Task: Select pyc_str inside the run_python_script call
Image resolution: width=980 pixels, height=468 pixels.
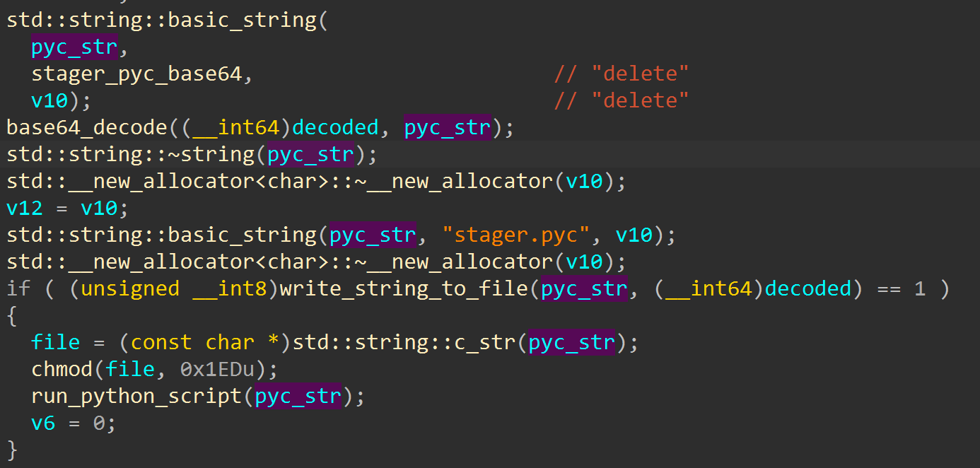Action: tap(298, 396)
